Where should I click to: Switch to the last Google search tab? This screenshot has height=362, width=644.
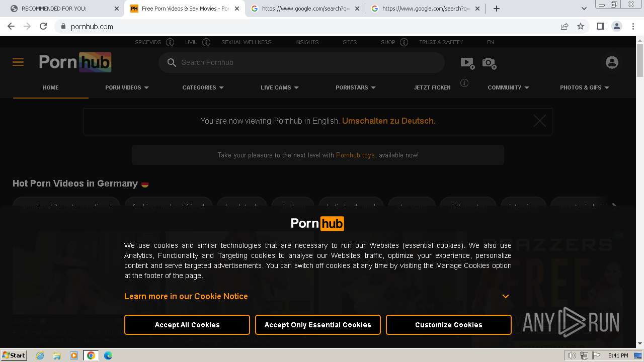[425, 9]
